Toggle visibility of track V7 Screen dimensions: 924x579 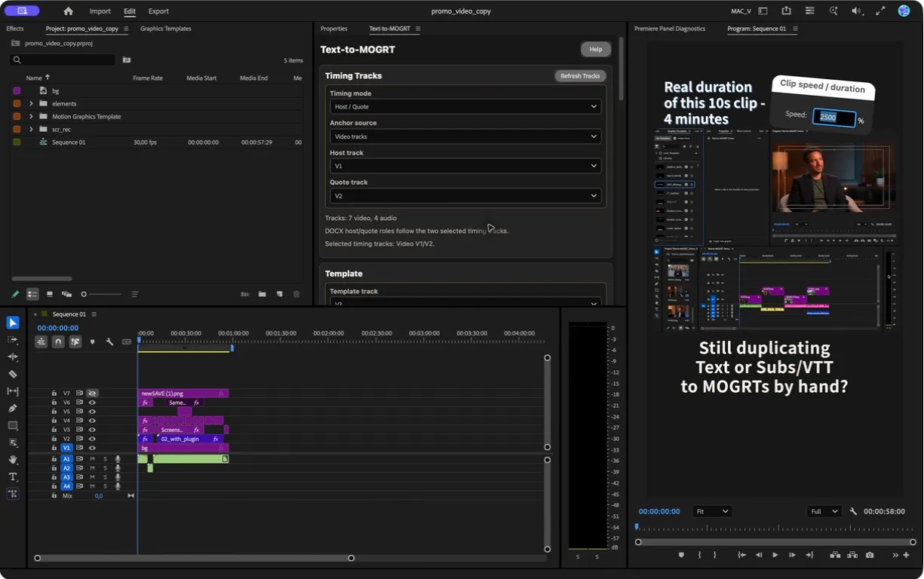pos(92,393)
